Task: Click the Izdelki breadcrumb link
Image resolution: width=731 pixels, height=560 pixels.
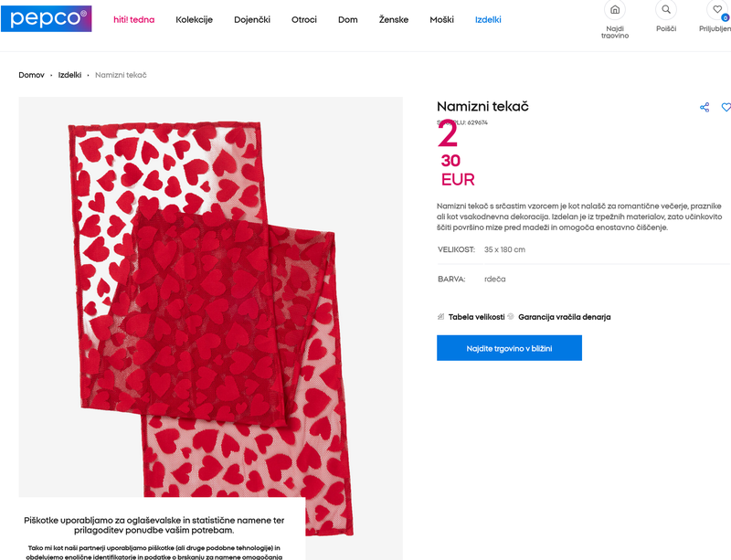Action: click(69, 75)
